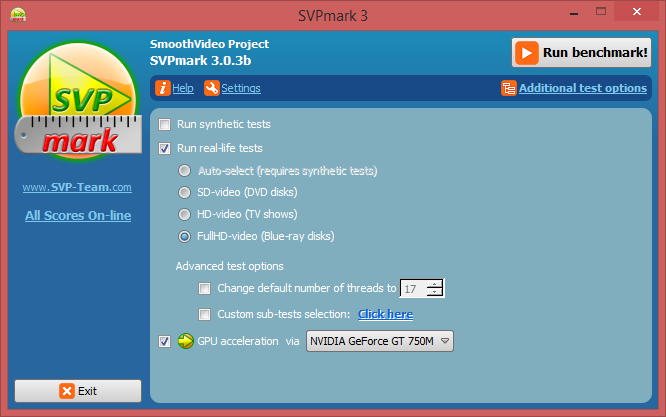Enable Custom sub-tests selection checkbox
Viewport: 666px width, 417px height.
click(x=204, y=315)
